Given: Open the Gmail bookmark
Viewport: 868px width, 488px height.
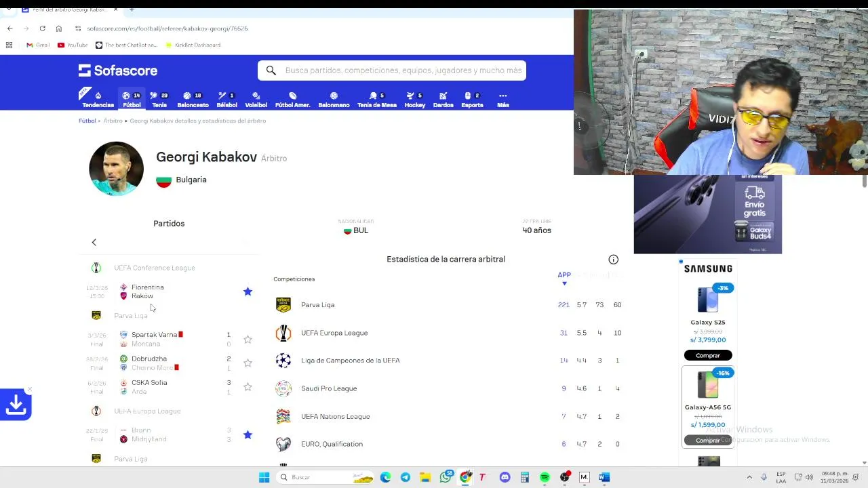Looking at the screenshot, I should 38,45.
